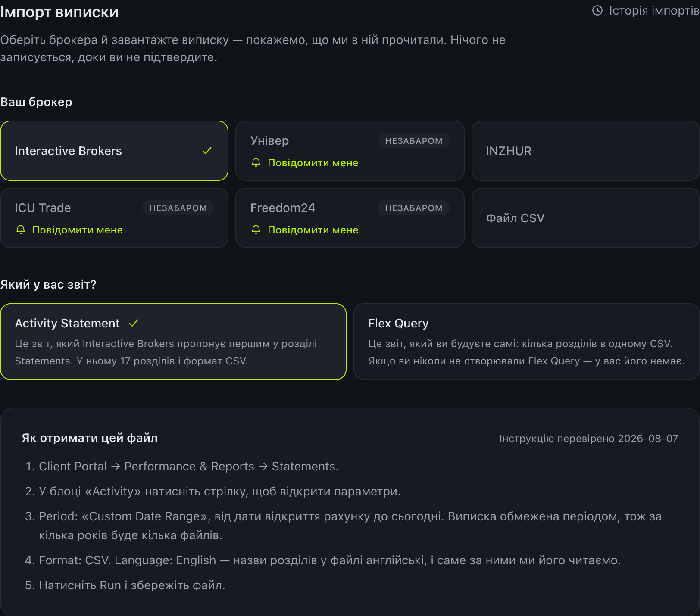Image resolution: width=700 pixels, height=616 pixels.
Task: Click the НЕЗАБАРОМ badge on Freedom24
Action: [x=414, y=208]
